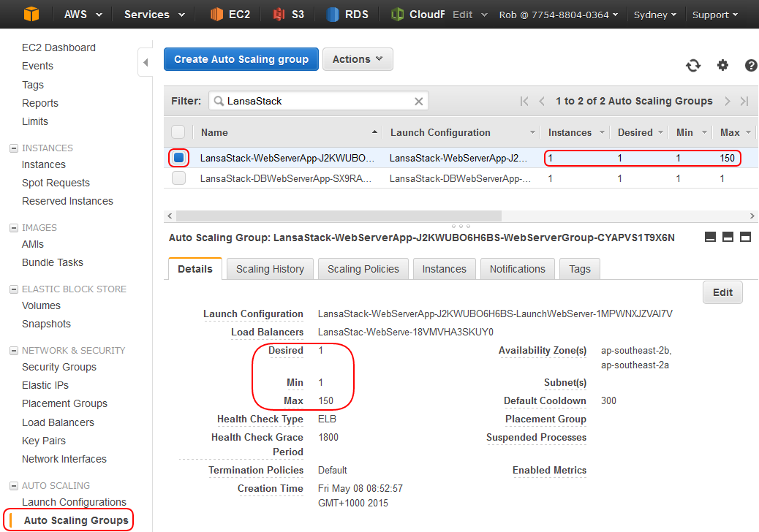Open table settings gear icon
This screenshot has width=759, height=532.
(722, 65)
